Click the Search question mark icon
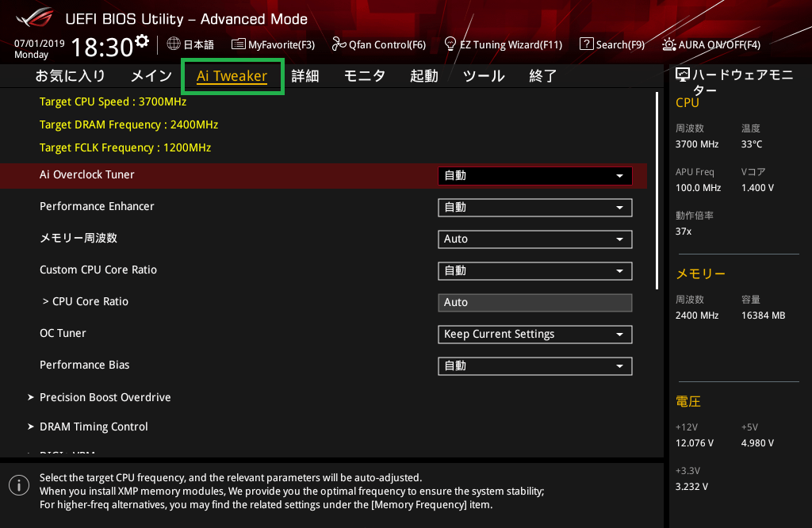The image size is (812, 528). coord(586,44)
